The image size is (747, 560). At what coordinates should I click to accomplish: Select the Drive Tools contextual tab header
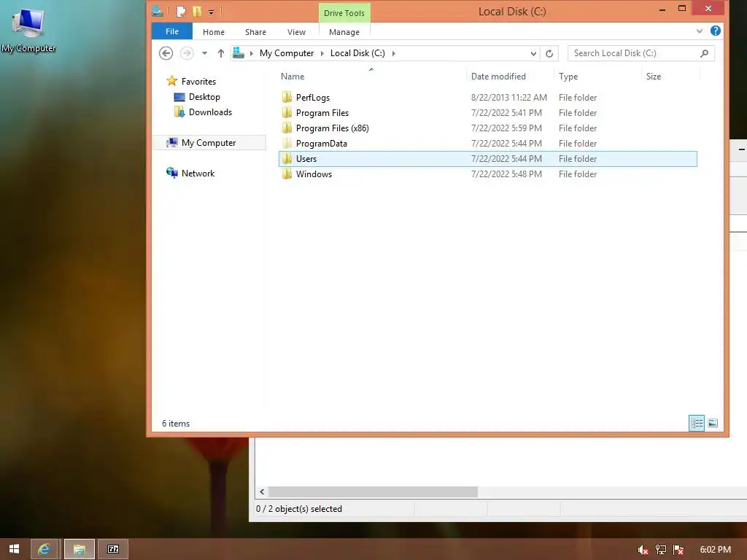pyautogui.click(x=344, y=13)
